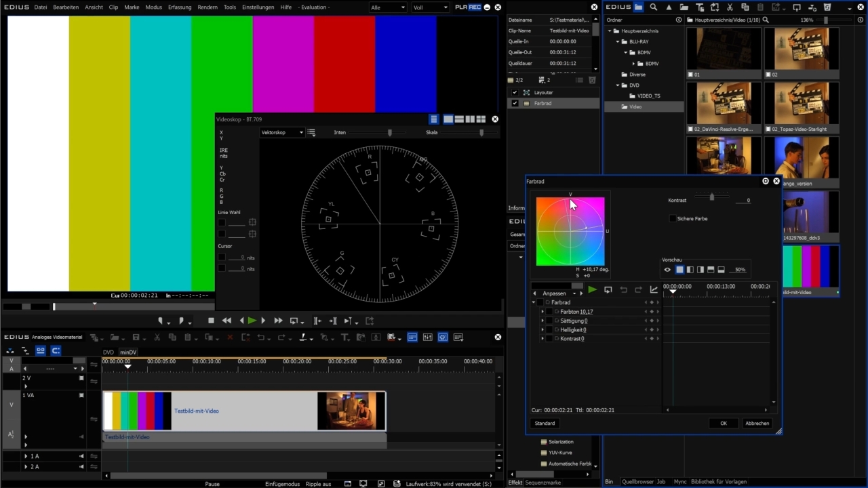The width and height of the screenshot is (868, 488).
Task: Click the delete effect trash icon in info panel
Action: (x=592, y=80)
